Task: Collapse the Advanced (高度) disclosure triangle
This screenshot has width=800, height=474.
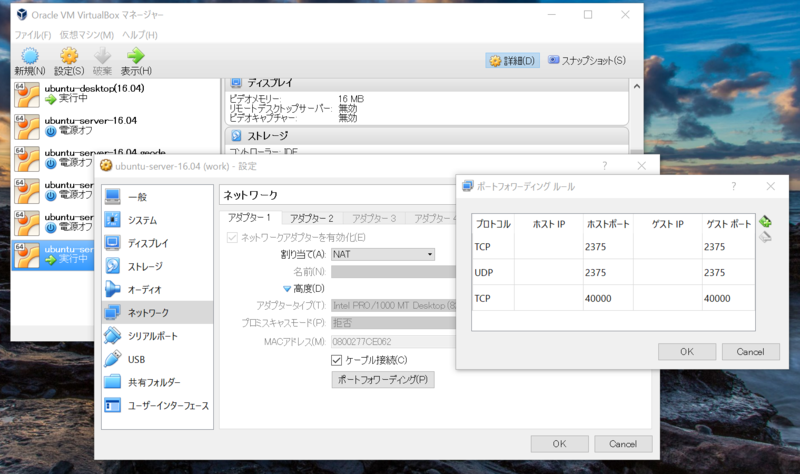Action: (x=287, y=289)
